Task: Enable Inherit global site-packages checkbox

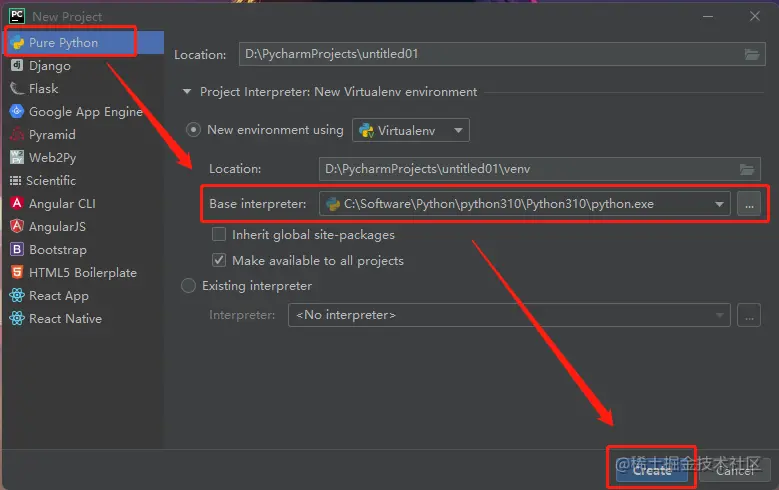Action: pyautogui.click(x=219, y=234)
